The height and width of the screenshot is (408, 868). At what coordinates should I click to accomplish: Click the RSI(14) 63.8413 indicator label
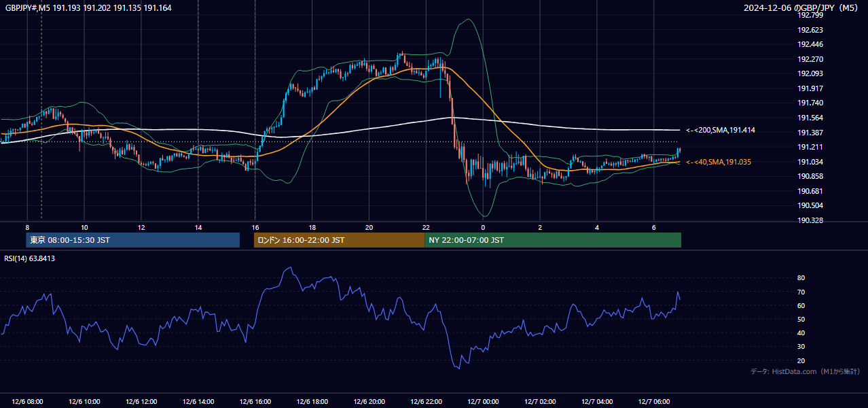coord(30,258)
